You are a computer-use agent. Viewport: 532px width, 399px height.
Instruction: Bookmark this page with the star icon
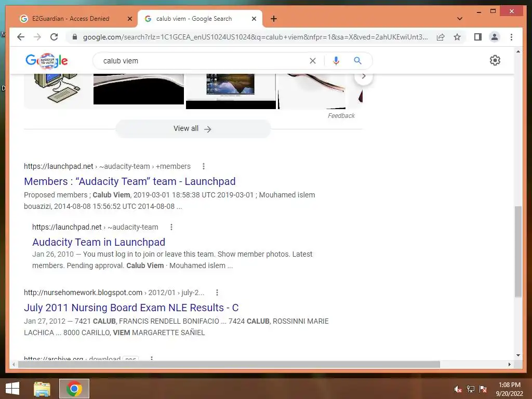click(x=457, y=37)
